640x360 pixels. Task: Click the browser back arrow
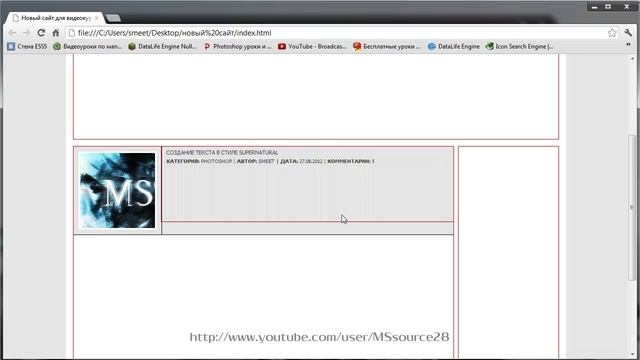click(12, 33)
